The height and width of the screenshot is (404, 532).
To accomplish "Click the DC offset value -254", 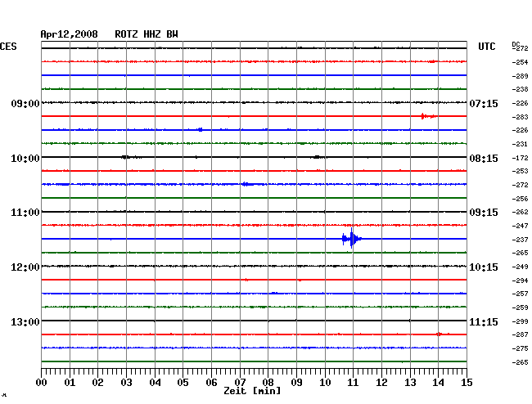I will [x=520, y=62].
